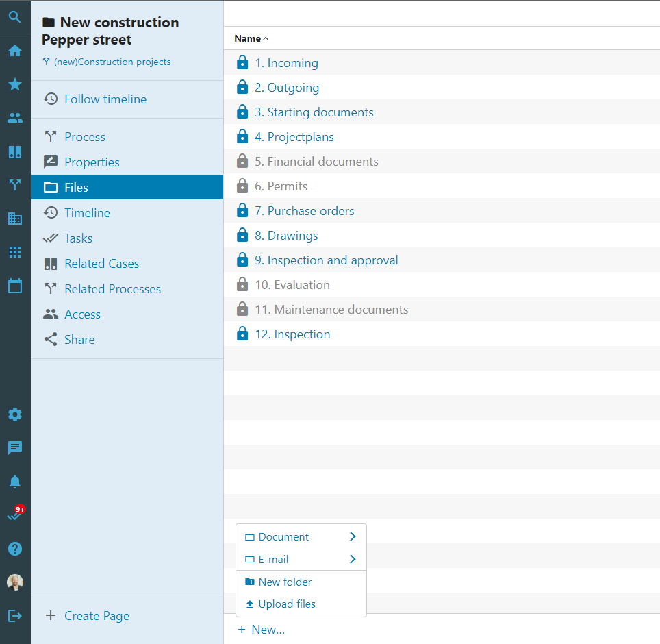Click lock icon beside 5. Financial documents
The image size is (660, 644).
point(242,162)
